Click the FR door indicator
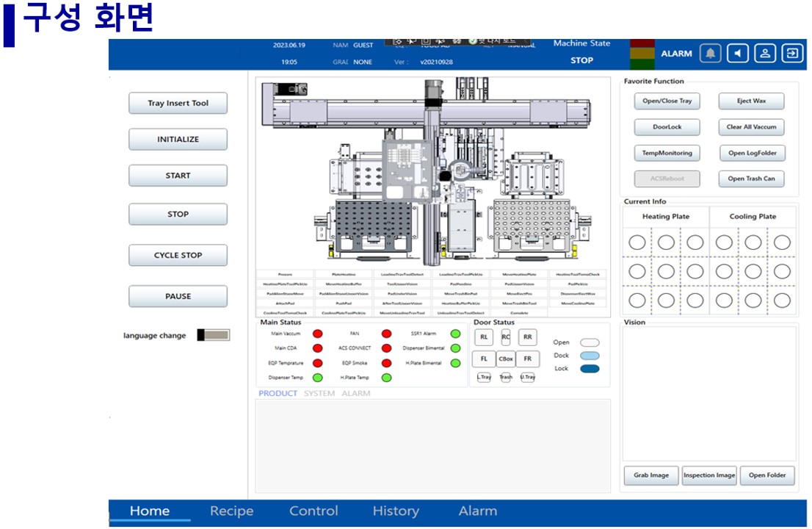 527,359
